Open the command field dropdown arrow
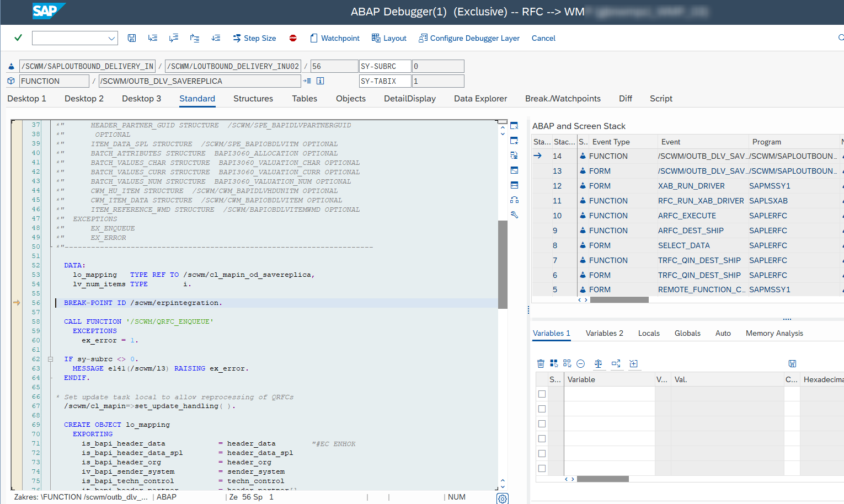 [111, 38]
